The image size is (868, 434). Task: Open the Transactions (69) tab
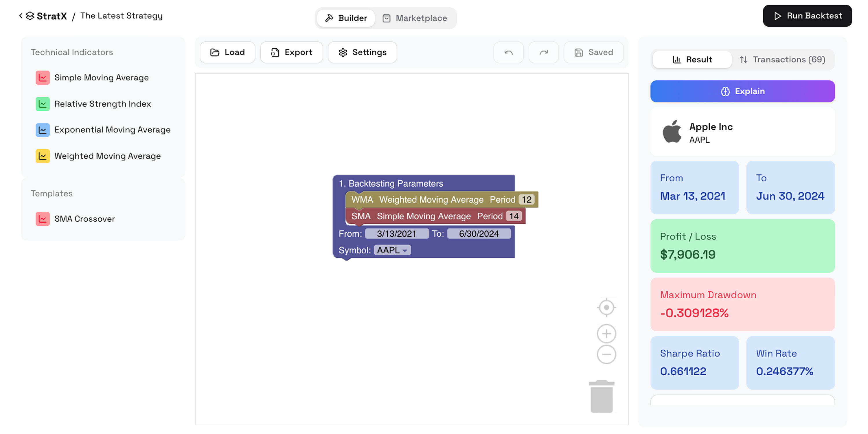(x=782, y=60)
